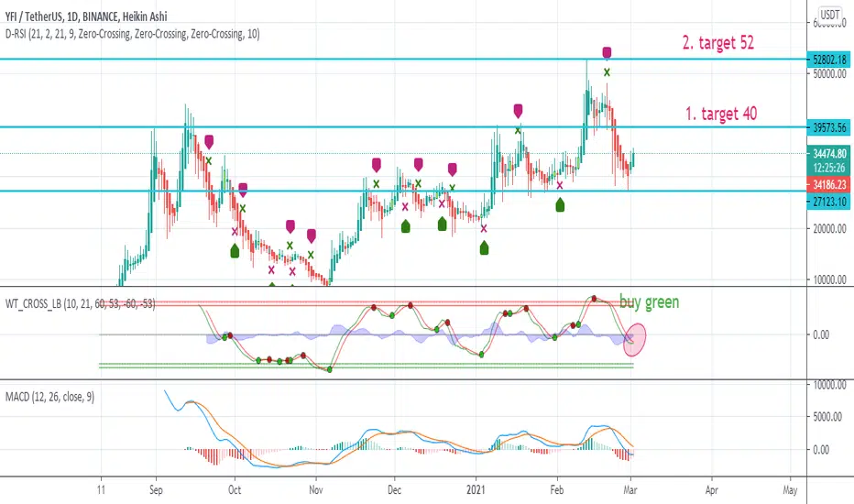The height and width of the screenshot is (504, 854).
Task: Click the Sep date label
Action: click(x=156, y=490)
